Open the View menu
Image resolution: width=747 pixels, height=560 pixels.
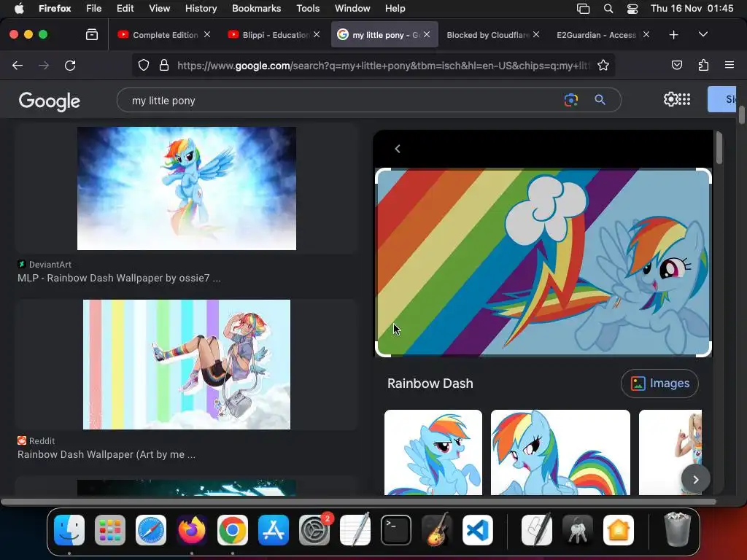click(159, 8)
